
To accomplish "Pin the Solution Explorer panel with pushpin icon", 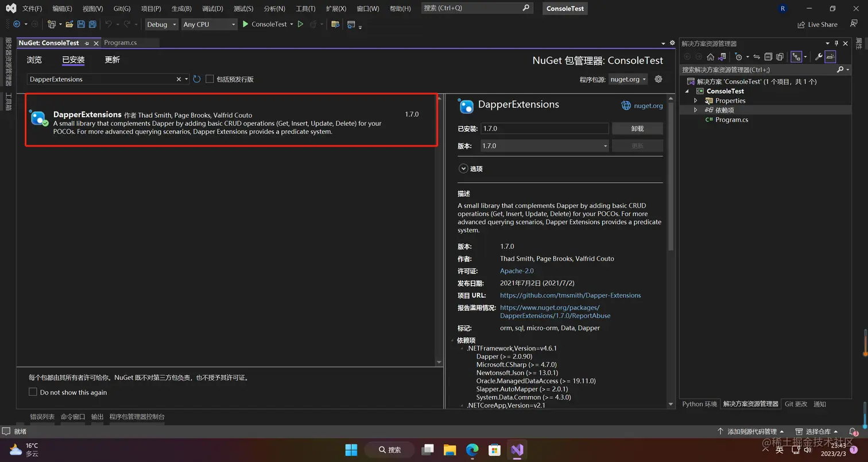I will pyautogui.click(x=836, y=43).
